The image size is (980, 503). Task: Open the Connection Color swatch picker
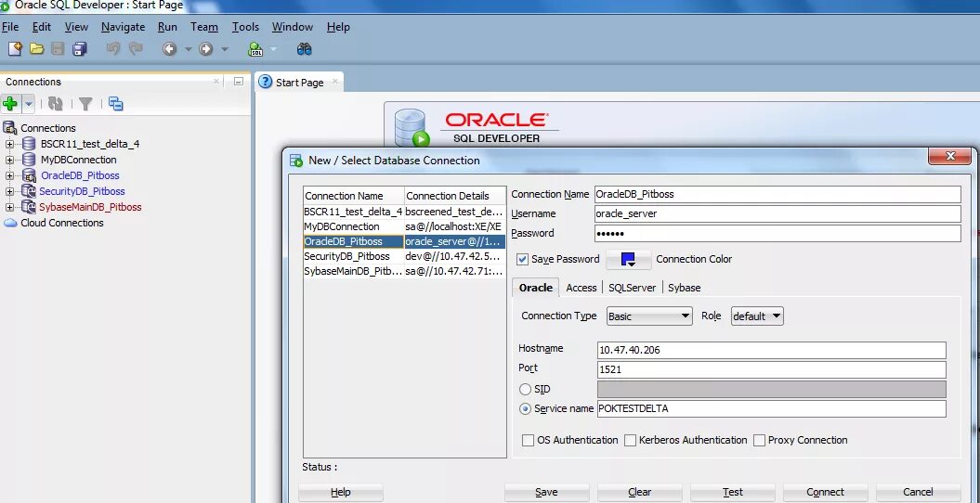coord(628,259)
